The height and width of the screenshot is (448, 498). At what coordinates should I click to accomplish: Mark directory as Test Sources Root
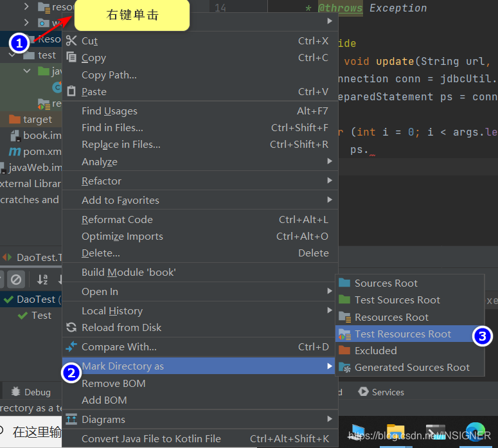tap(410, 300)
